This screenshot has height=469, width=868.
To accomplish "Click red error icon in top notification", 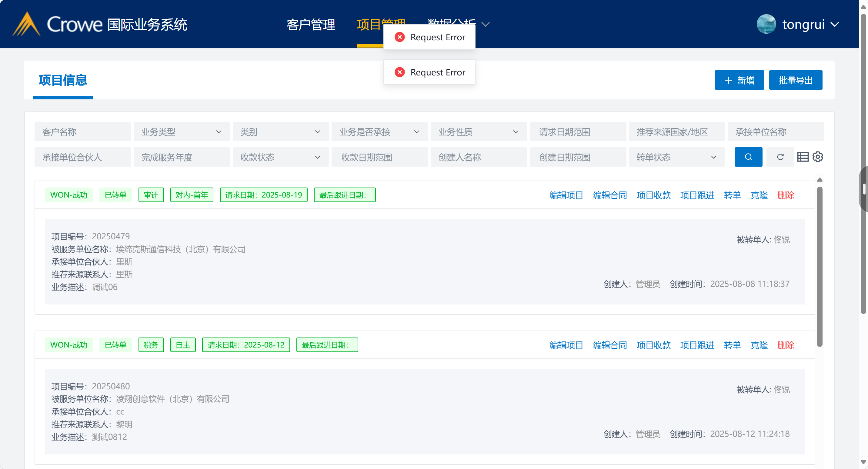I will (x=400, y=37).
